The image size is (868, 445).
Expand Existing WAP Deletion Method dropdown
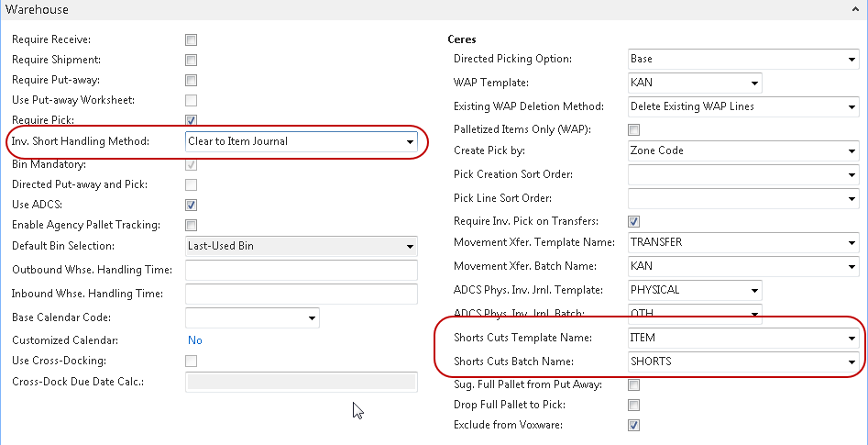coord(850,106)
